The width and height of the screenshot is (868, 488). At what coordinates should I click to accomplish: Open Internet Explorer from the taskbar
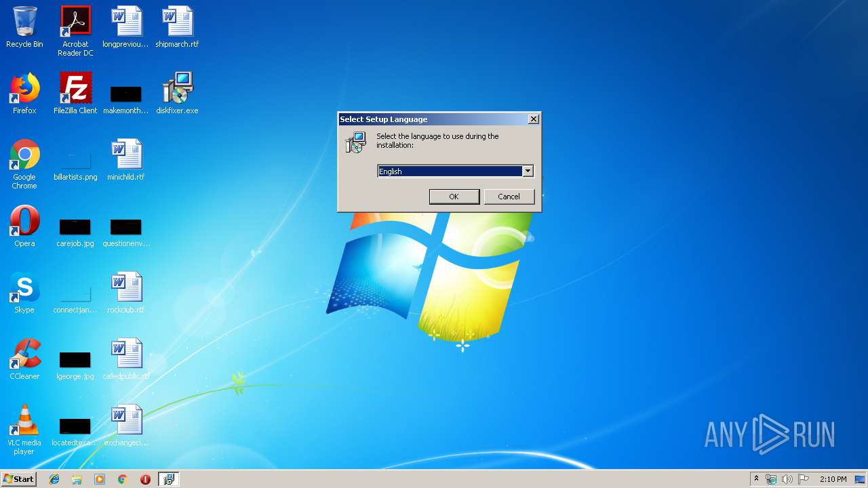point(54,479)
